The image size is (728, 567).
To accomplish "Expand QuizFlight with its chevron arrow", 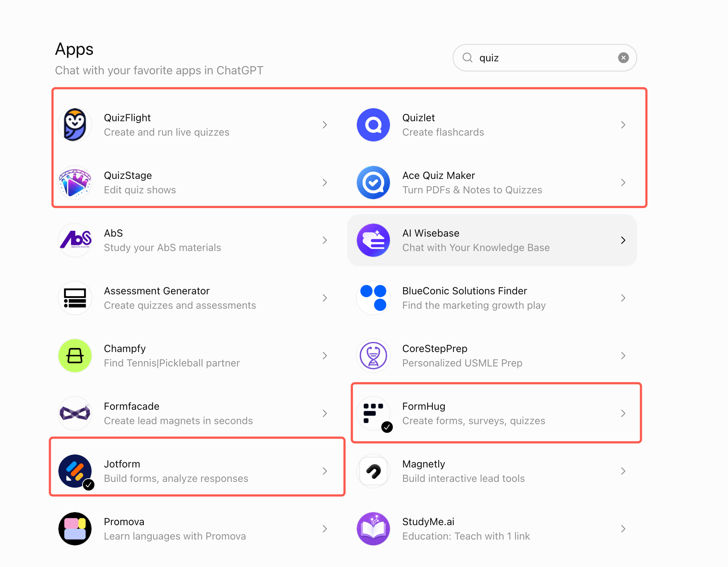I will [325, 125].
